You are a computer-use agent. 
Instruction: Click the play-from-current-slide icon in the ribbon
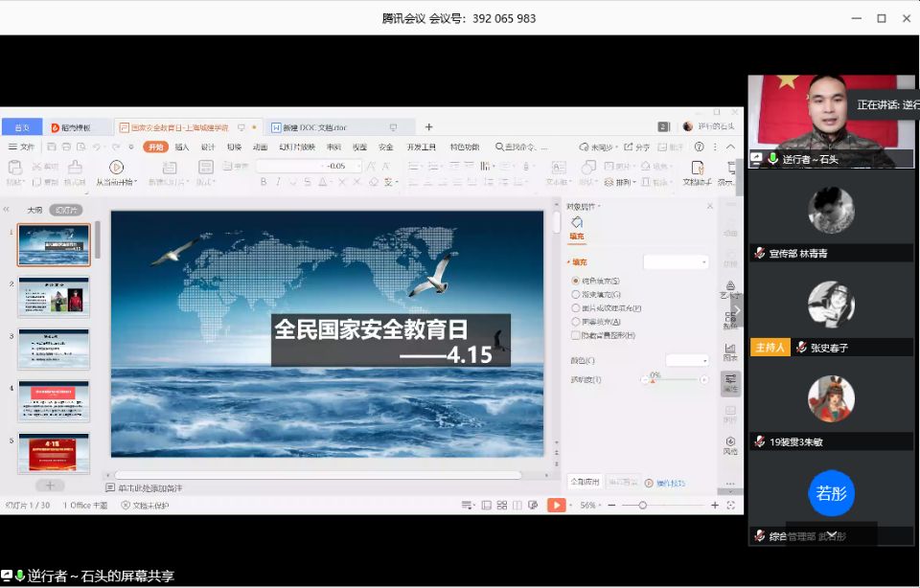pos(116,168)
